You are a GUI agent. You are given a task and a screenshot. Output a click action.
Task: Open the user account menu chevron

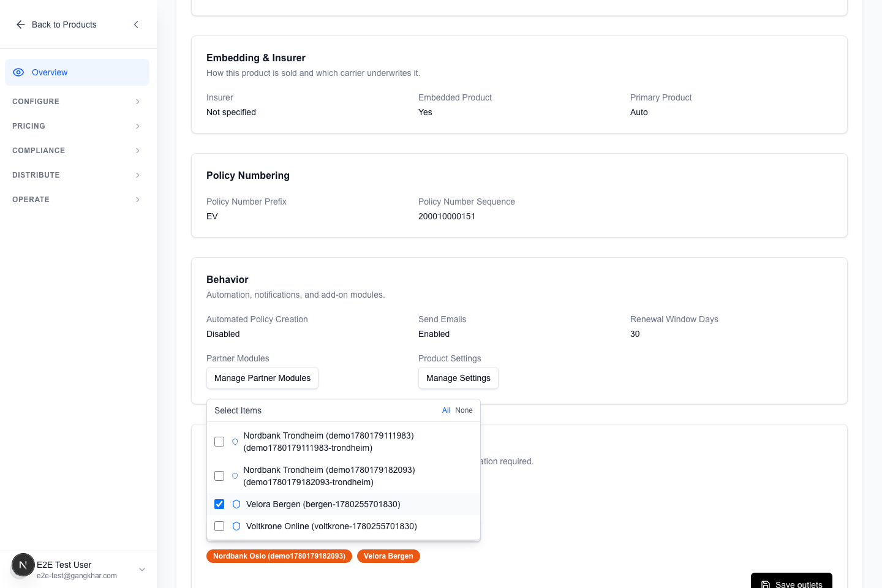coord(142,570)
